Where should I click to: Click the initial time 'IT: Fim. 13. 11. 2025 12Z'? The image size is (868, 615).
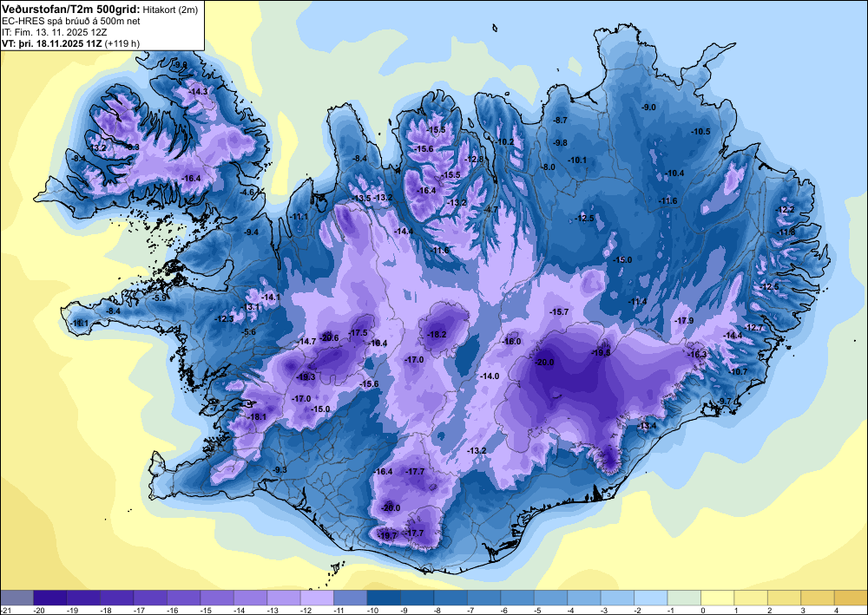[x=54, y=32]
